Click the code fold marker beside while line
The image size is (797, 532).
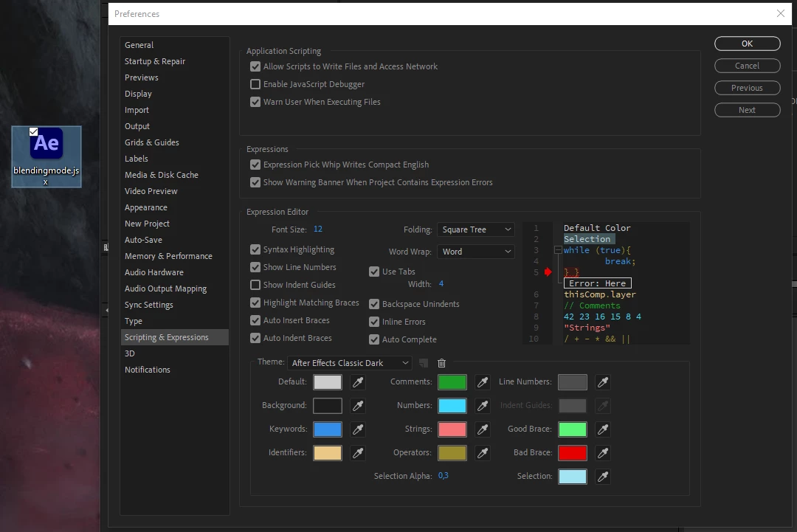point(558,250)
